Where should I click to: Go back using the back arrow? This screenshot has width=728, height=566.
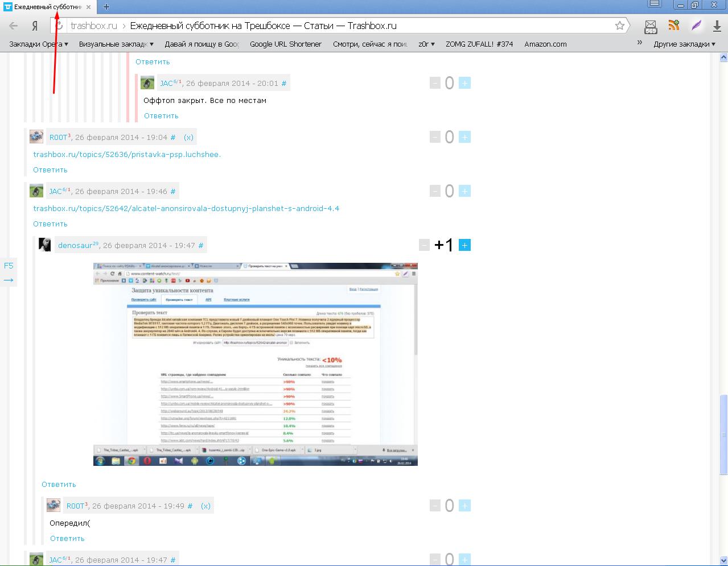coord(14,26)
